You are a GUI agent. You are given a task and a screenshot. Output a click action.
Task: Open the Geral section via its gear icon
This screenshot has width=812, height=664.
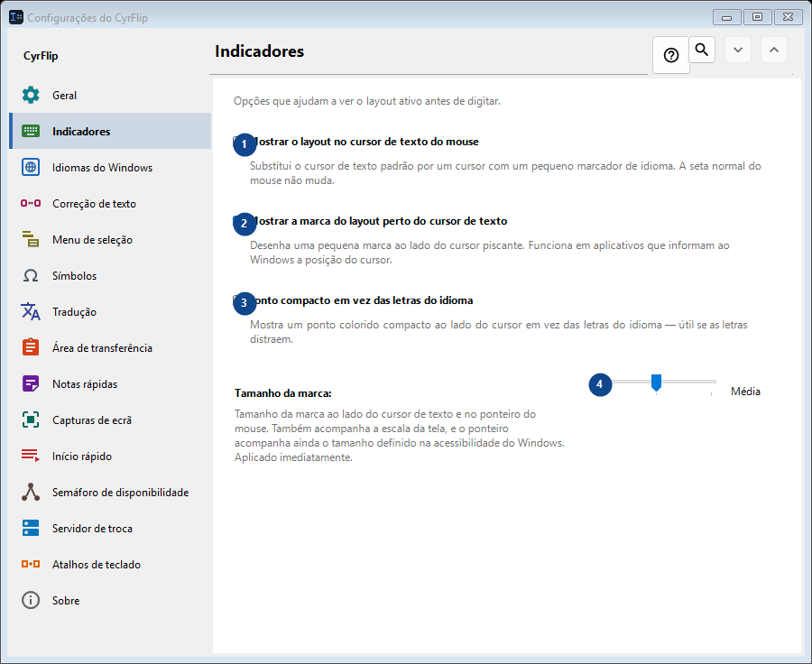point(31,95)
